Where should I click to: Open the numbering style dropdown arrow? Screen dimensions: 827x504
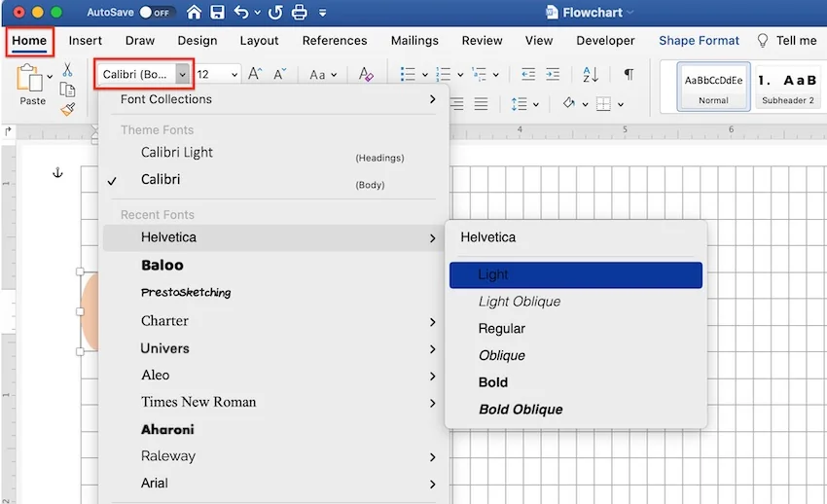pos(460,75)
